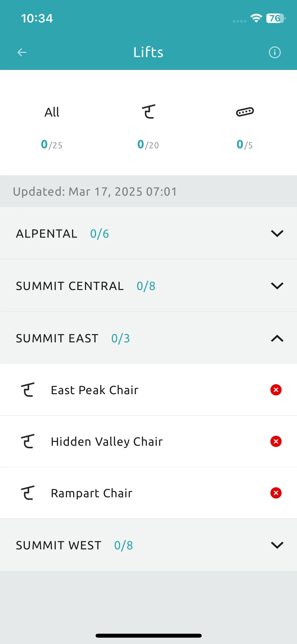Image resolution: width=297 pixels, height=644 pixels.
Task: Tap chairlift icon beside Rampart Chair
Action: (28, 493)
